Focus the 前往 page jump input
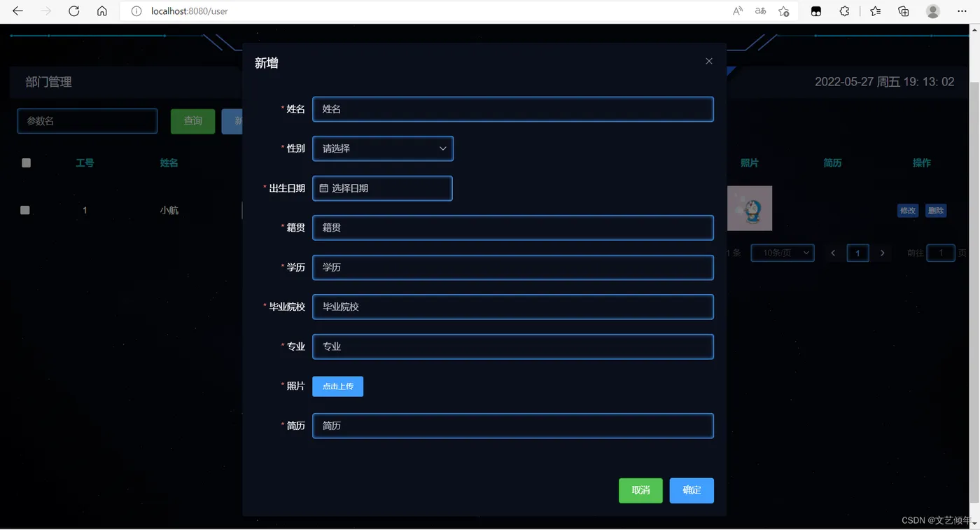 941,253
